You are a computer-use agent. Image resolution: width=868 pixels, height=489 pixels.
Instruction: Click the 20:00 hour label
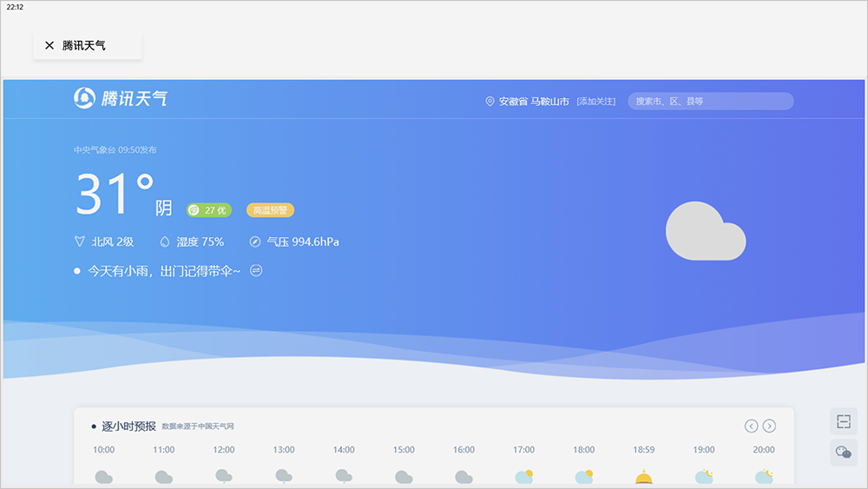click(764, 450)
